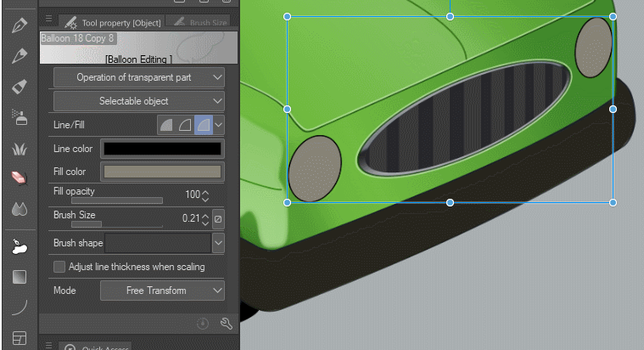Switch to the Brush Size tab
The image size is (644, 350).
(200, 22)
